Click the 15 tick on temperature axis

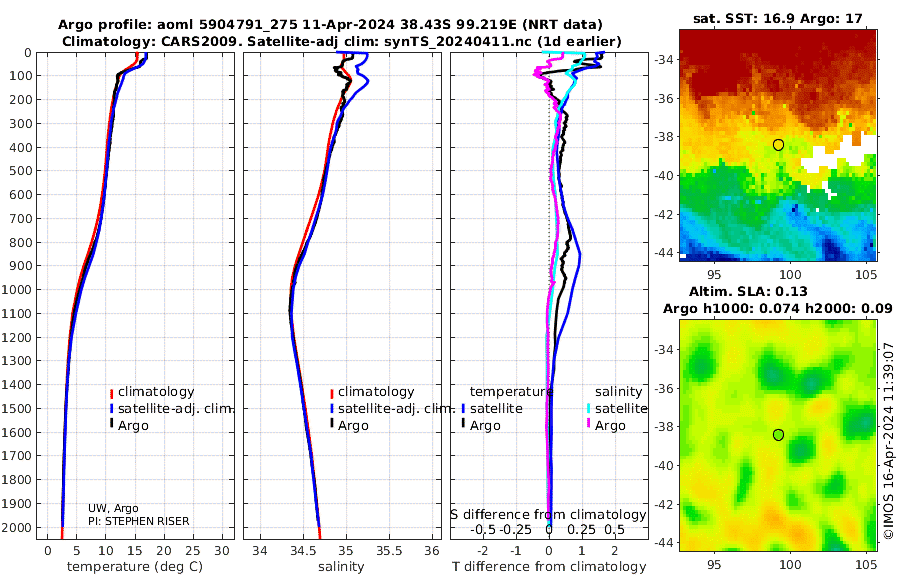coord(134,551)
